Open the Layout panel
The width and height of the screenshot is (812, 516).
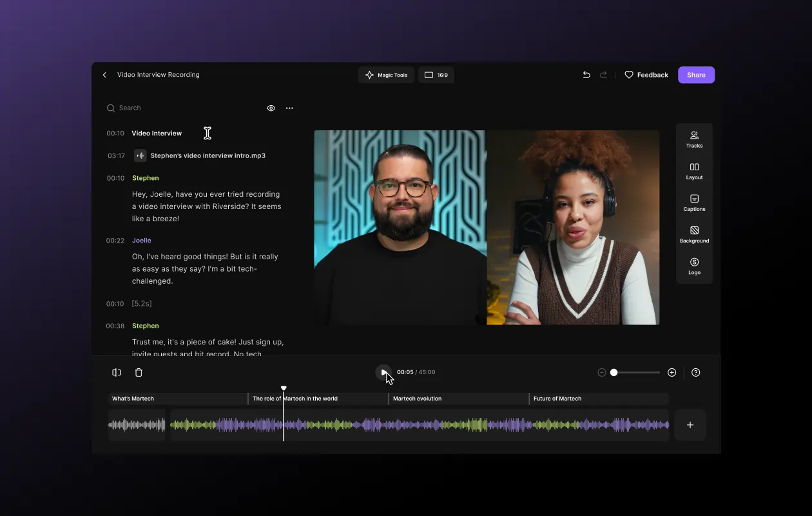[x=694, y=170]
